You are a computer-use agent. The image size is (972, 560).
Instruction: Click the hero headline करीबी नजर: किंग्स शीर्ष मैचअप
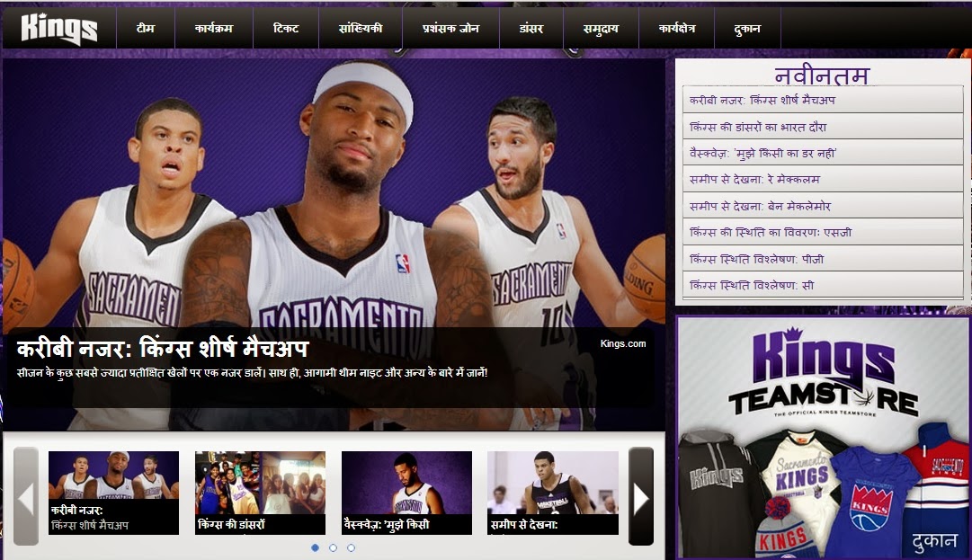163,348
